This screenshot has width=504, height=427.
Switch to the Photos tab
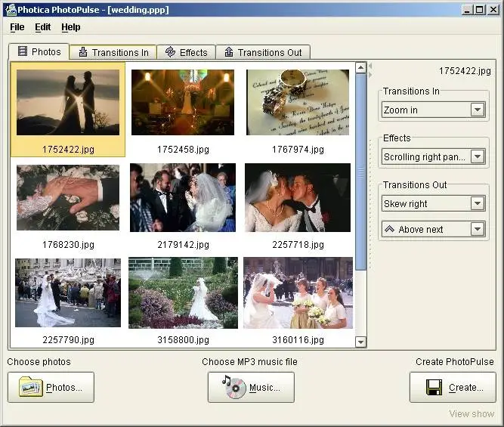pyautogui.click(x=39, y=51)
